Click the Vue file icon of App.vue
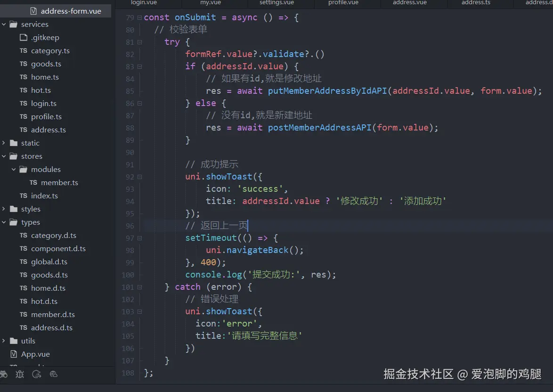This screenshot has height=392, width=553. (14, 354)
